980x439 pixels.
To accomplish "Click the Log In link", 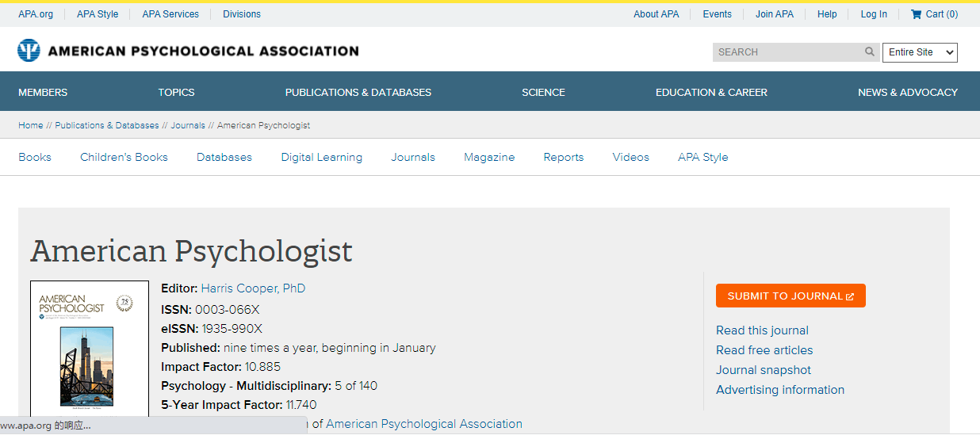I will 874,14.
